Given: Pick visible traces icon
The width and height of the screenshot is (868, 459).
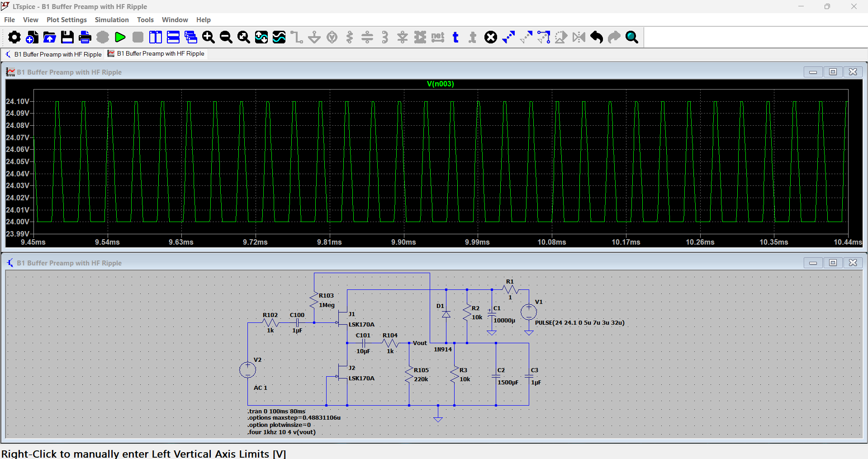Looking at the screenshot, I should click(279, 37).
